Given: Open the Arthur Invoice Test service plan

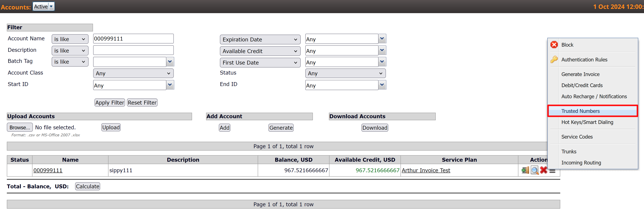Looking at the screenshot, I should 426,170.
